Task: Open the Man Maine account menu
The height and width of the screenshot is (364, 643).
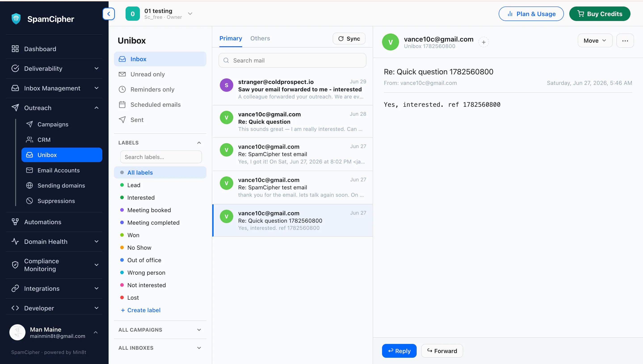Action: pyautogui.click(x=54, y=333)
